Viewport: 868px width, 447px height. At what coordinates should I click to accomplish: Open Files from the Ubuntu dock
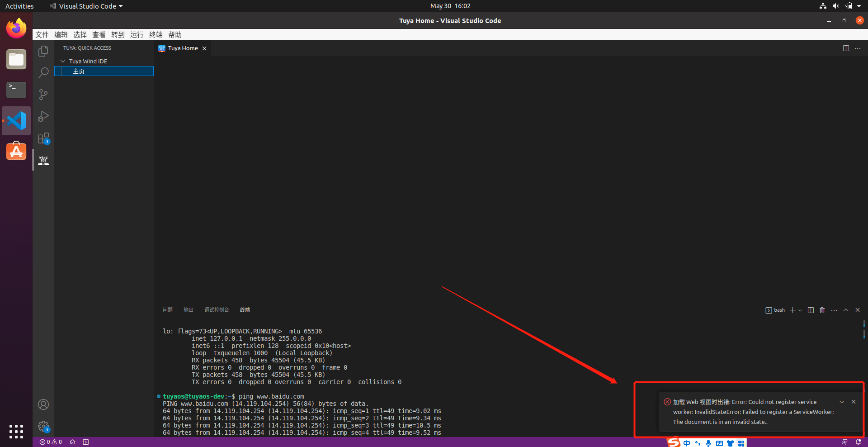click(16, 59)
